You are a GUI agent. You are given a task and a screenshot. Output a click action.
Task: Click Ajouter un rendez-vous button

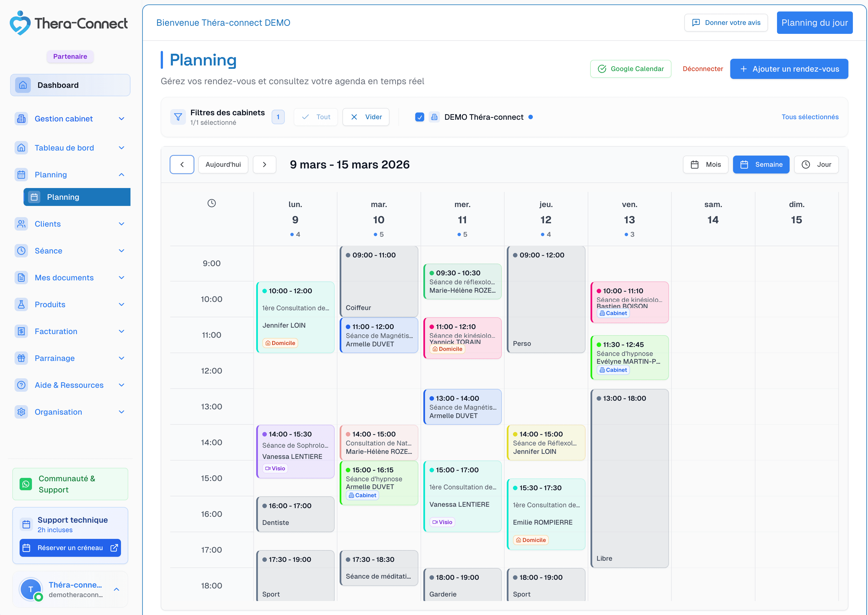(x=789, y=69)
